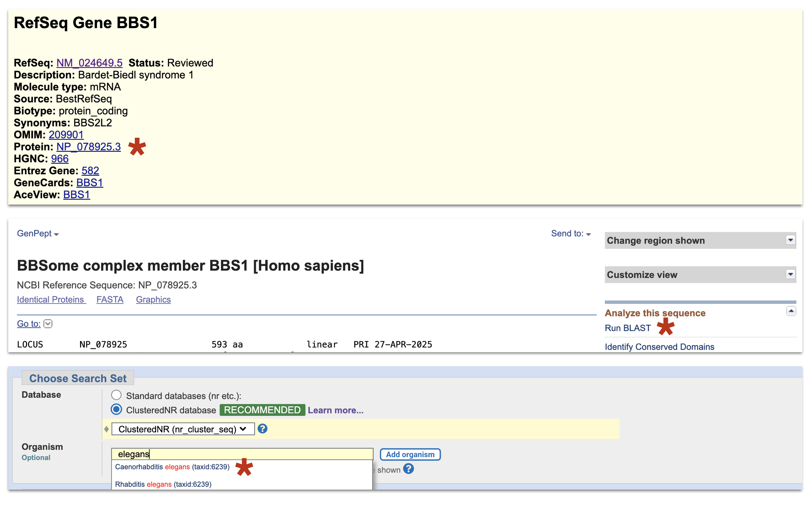Click the help icon next to 'shown' text
Viewport: 812px width, 505px height.
point(408,469)
